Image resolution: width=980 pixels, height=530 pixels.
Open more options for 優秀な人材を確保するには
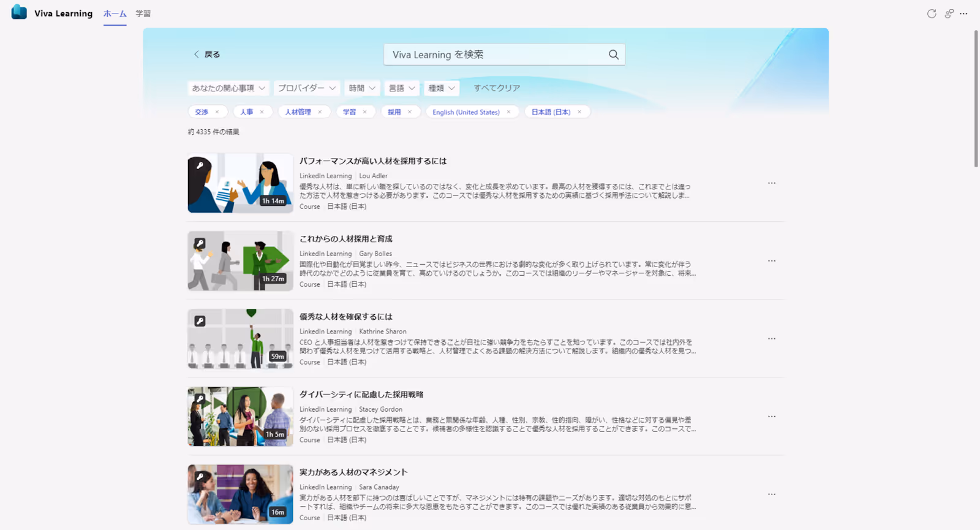(x=772, y=339)
